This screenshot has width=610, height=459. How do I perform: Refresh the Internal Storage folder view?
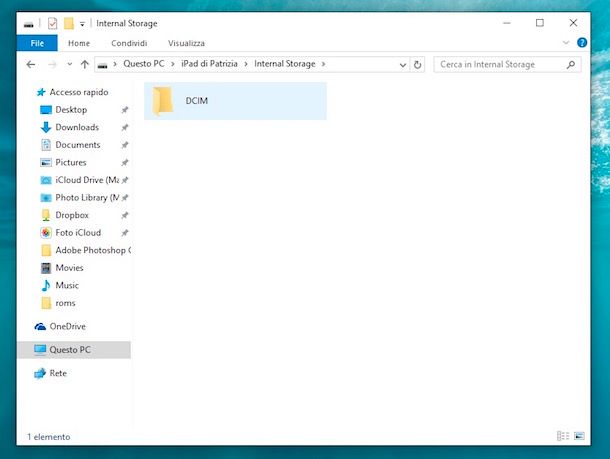pyautogui.click(x=418, y=64)
